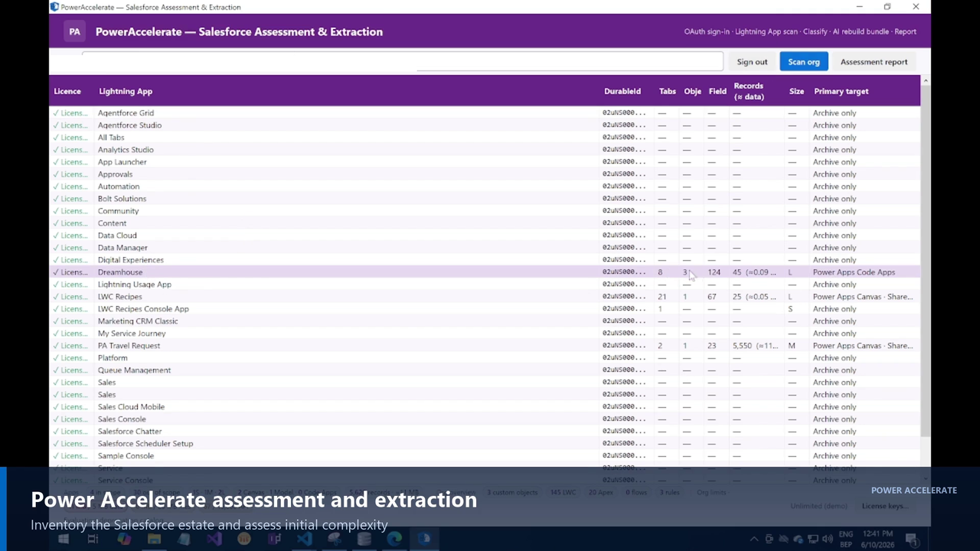The image size is (980, 551).
Task: Select the Content app name
Action: click(x=112, y=223)
